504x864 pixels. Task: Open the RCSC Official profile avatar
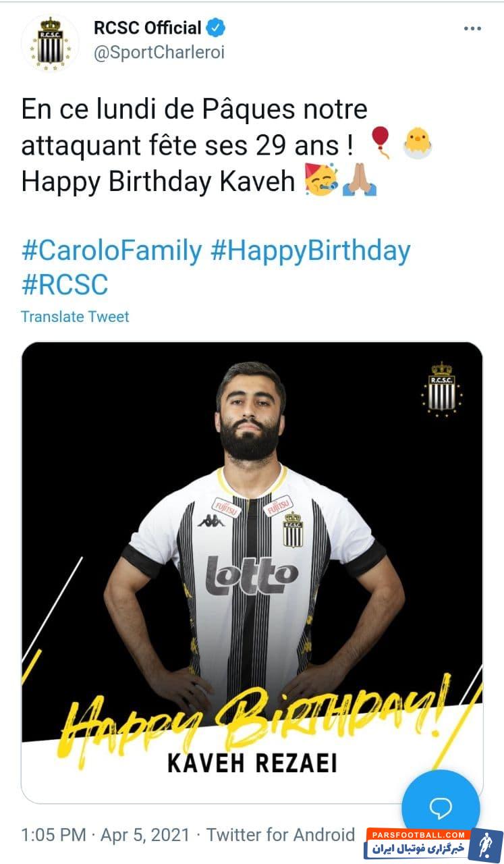click(x=49, y=43)
